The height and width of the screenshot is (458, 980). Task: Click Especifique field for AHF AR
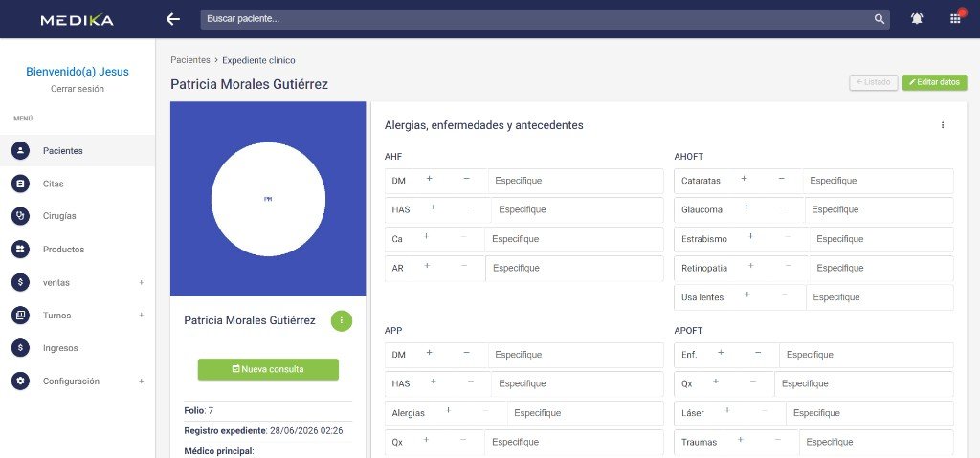click(x=574, y=268)
